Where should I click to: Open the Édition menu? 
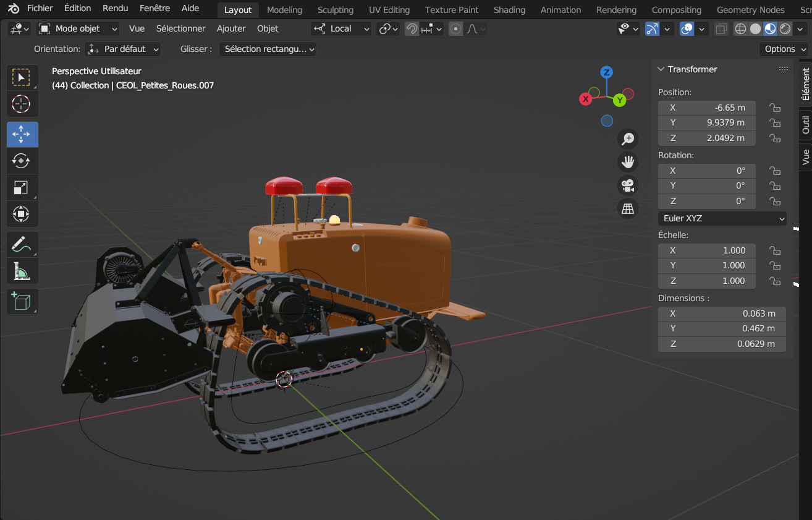click(78, 8)
